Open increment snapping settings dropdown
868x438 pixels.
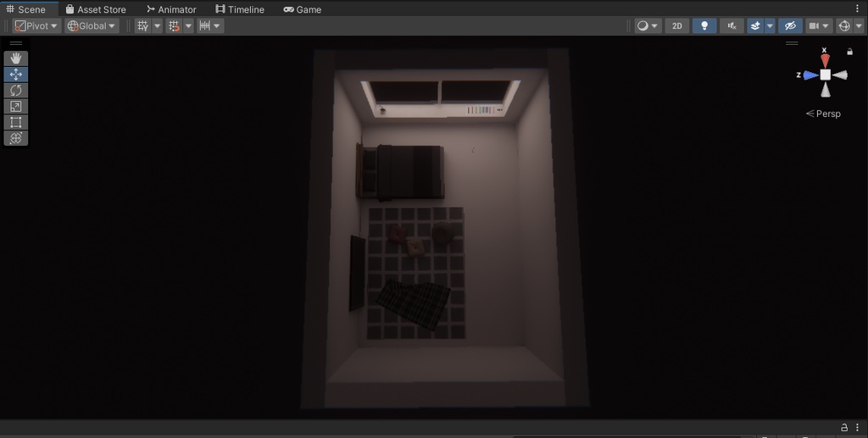coord(210,26)
